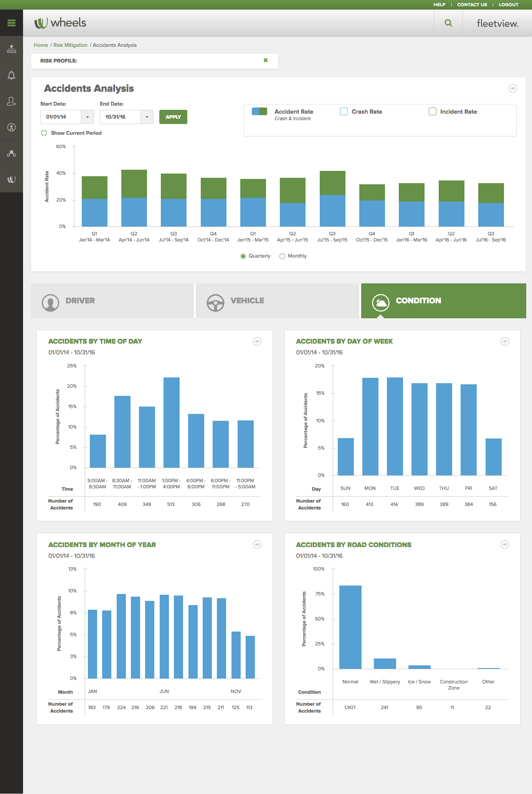Go to Risk Mitigation breadcrumb link
The width and height of the screenshot is (532, 794).
70,45
